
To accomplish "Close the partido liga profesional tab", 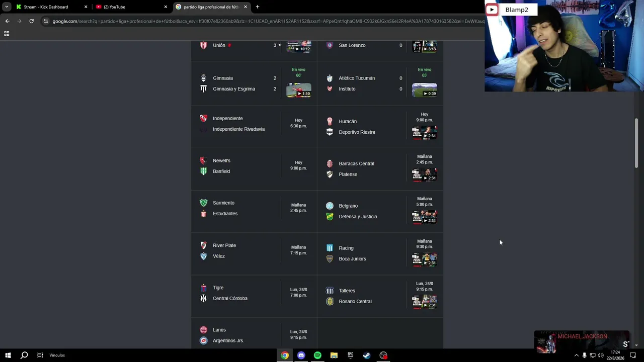I will click(246, 7).
